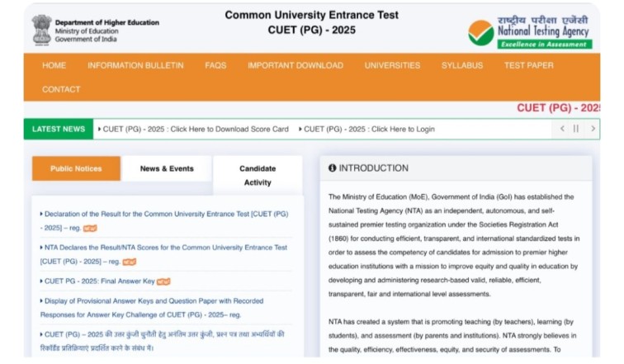Click the National Testing Agency logo
Image resolution: width=624 pixels, height=364 pixels.
coord(530,32)
